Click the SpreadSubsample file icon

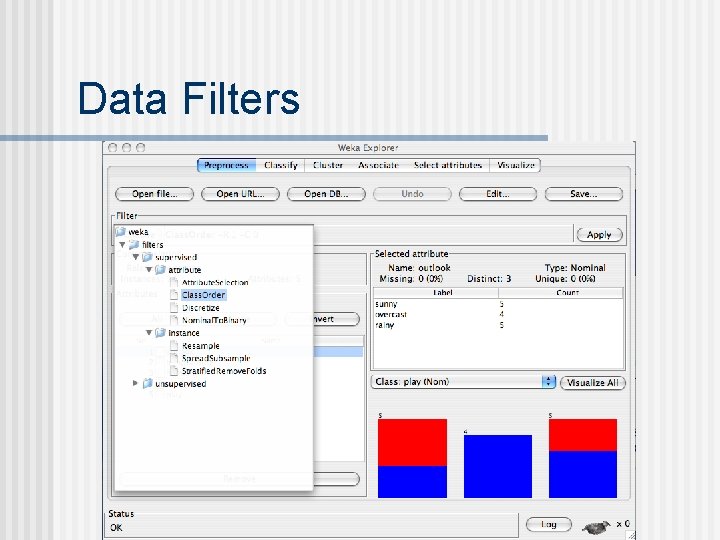(174, 358)
